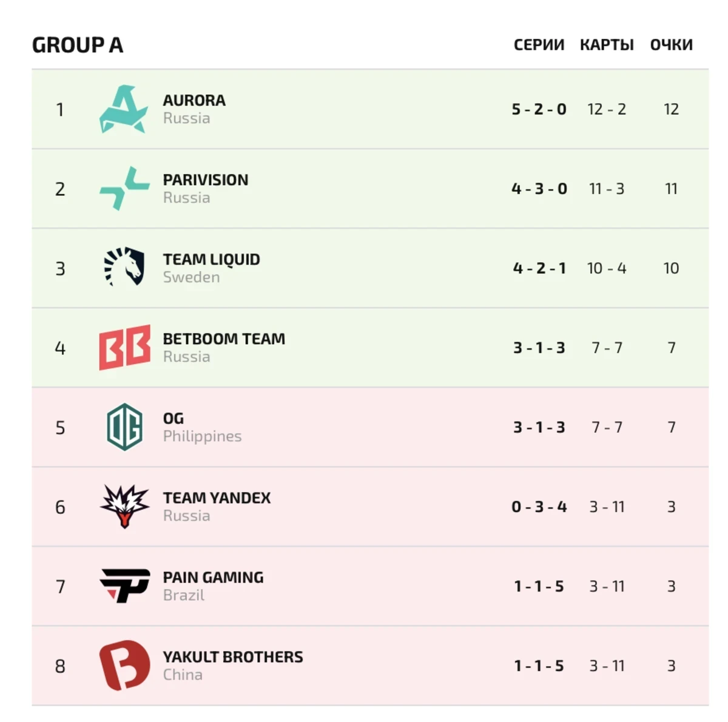Click the КАРТЫ column header

pyautogui.click(x=607, y=45)
